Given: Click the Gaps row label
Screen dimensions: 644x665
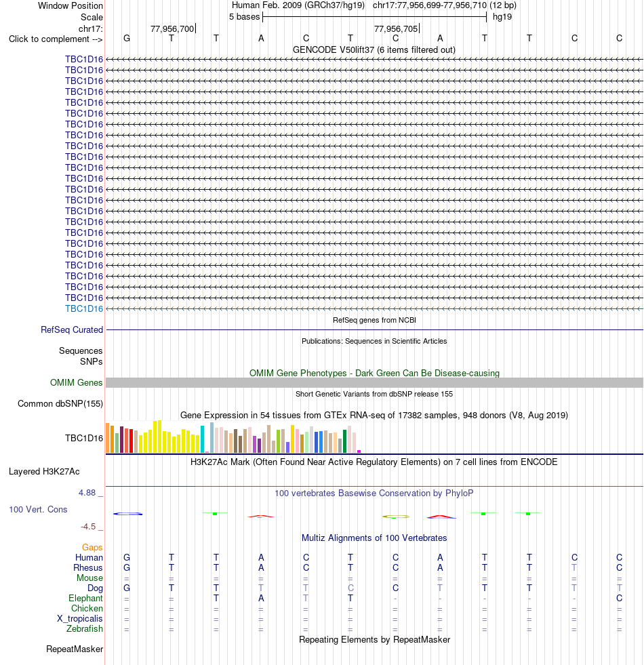Looking at the screenshot, I should pyautogui.click(x=92, y=548).
